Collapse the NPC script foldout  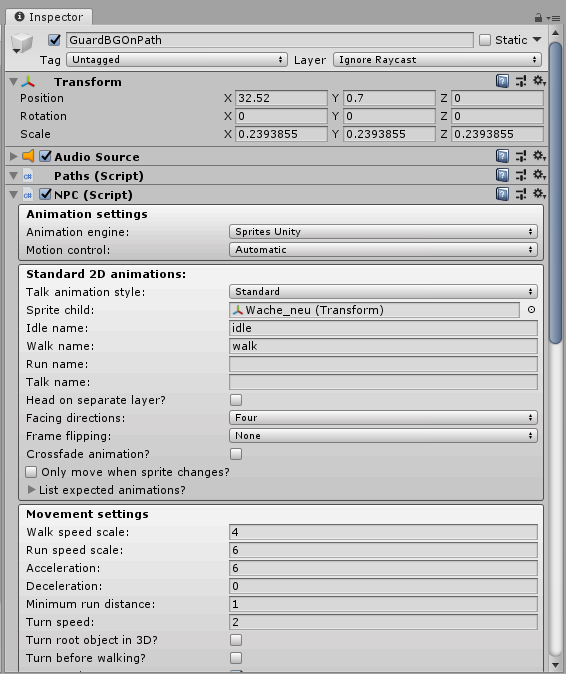[x=14, y=195]
